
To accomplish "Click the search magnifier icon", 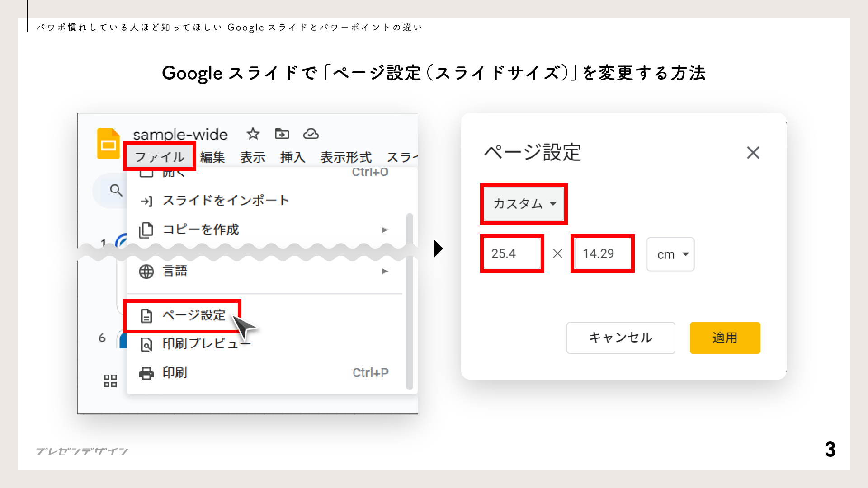I will click(116, 191).
